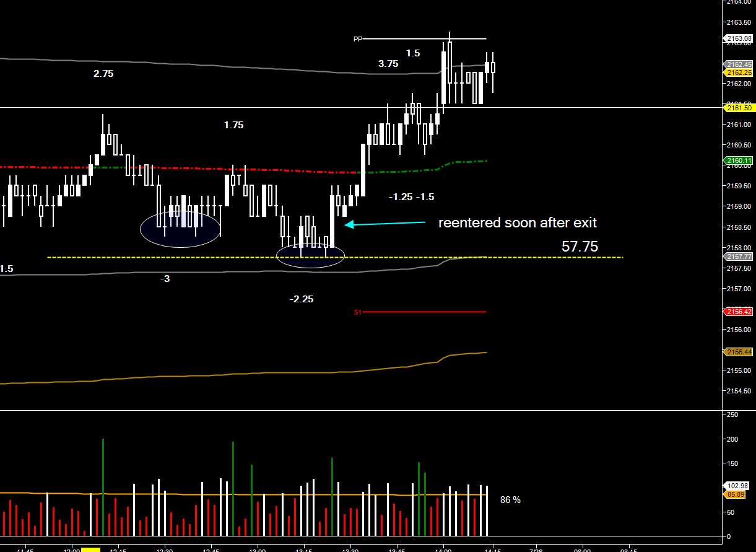Select the red S1 support line

pyautogui.click(x=424, y=312)
